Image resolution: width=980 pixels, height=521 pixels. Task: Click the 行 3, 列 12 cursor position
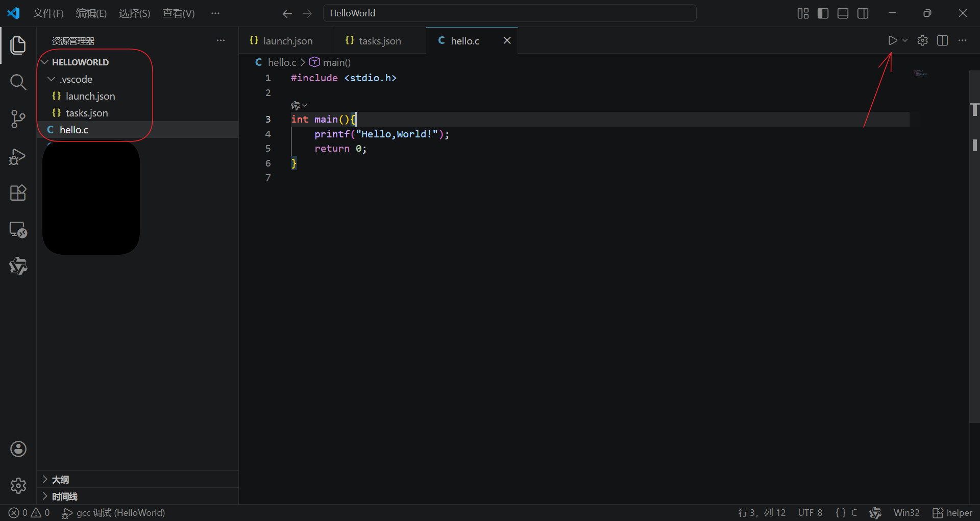click(x=762, y=513)
